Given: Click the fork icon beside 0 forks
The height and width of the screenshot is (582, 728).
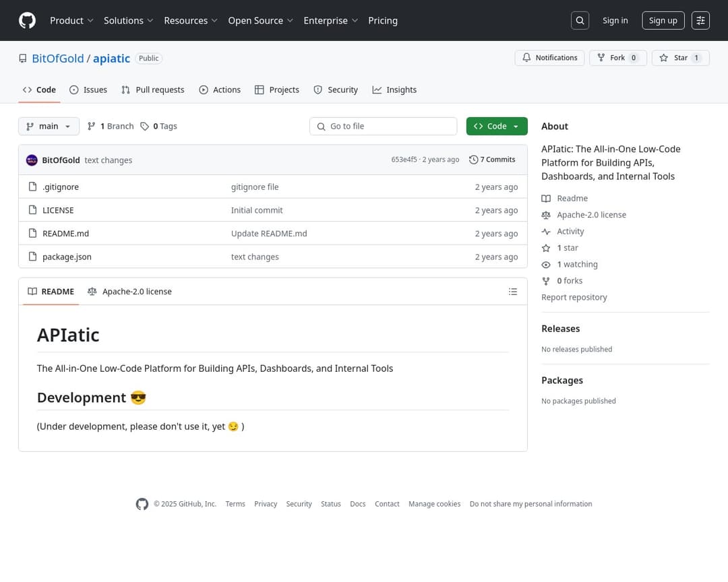Looking at the screenshot, I should coord(546,281).
